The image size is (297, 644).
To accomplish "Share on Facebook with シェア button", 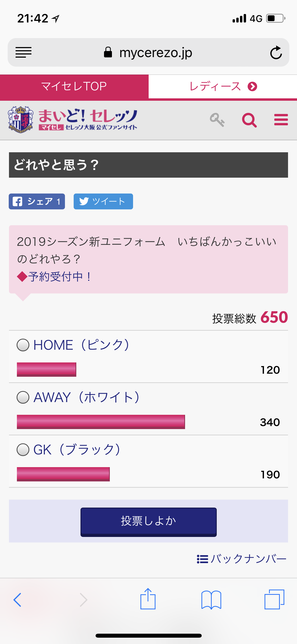I will point(37,201).
